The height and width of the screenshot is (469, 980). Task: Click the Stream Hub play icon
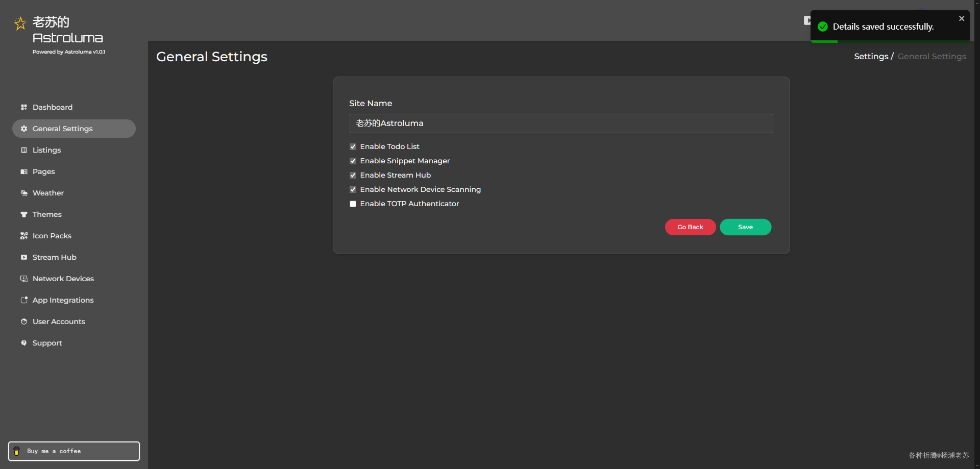(x=24, y=257)
